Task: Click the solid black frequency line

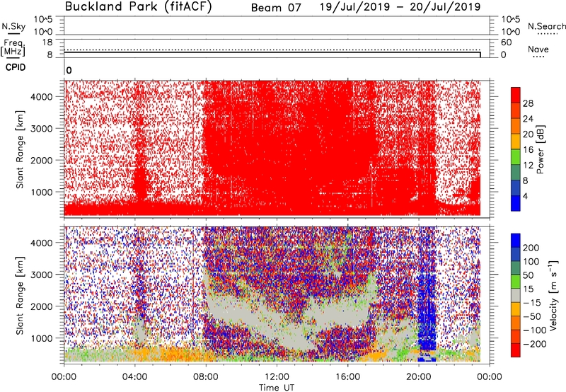Action: coord(272,52)
